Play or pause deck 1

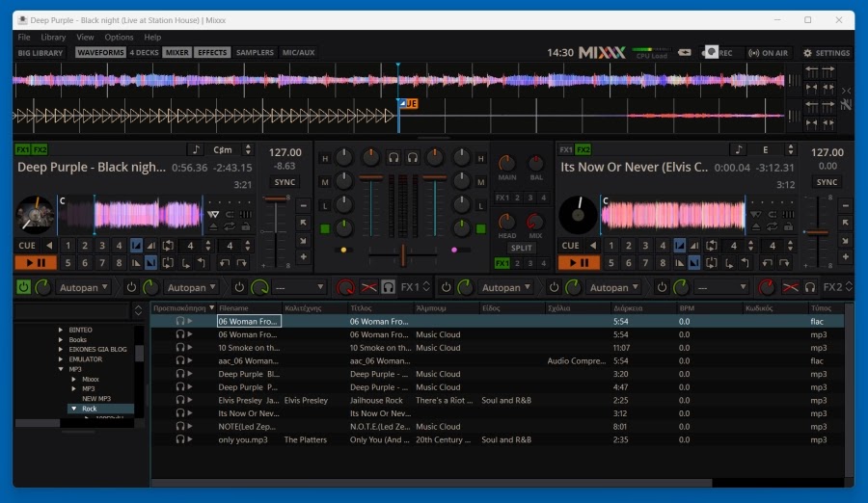[x=36, y=263]
